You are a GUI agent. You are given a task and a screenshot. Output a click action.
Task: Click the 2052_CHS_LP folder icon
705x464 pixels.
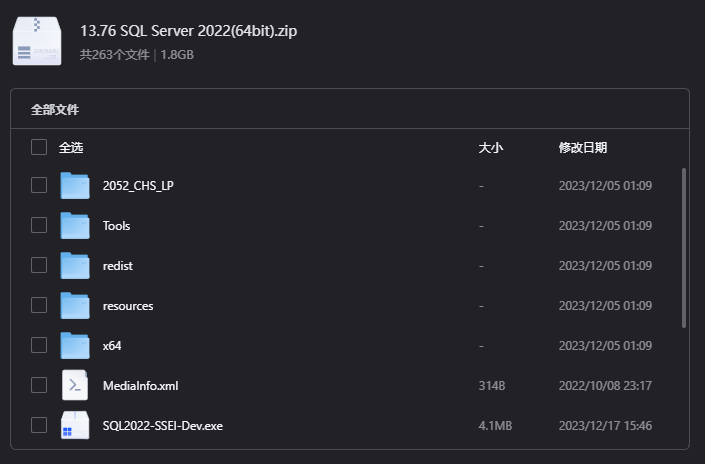click(x=75, y=185)
